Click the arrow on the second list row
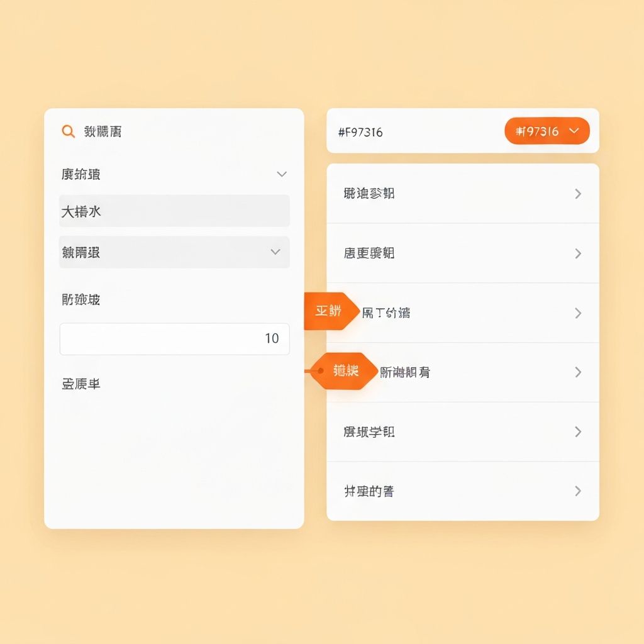Screen dimensions: 644x644 pyautogui.click(x=578, y=253)
